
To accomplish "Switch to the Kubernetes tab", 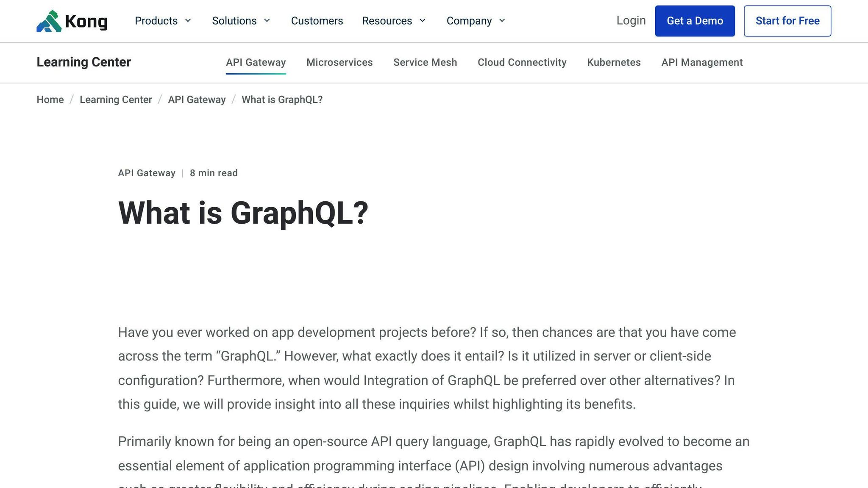I will [x=614, y=62].
